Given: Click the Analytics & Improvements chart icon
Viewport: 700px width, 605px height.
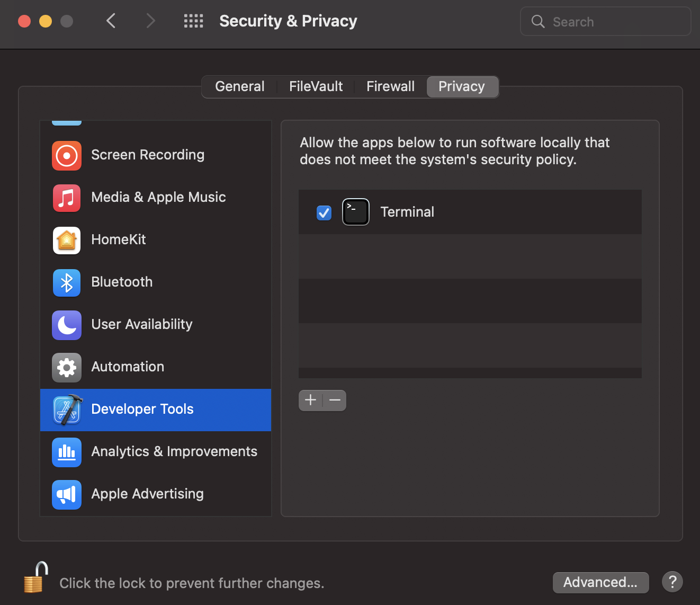Looking at the screenshot, I should pyautogui.click(x=67, y=452).
